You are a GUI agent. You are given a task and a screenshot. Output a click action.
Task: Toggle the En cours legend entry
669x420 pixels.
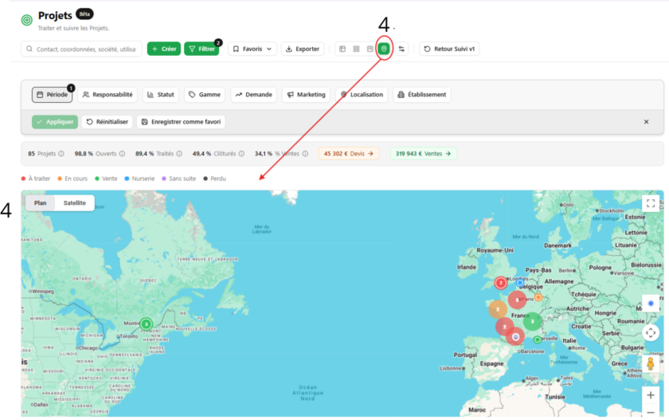(x=72, y=178)
